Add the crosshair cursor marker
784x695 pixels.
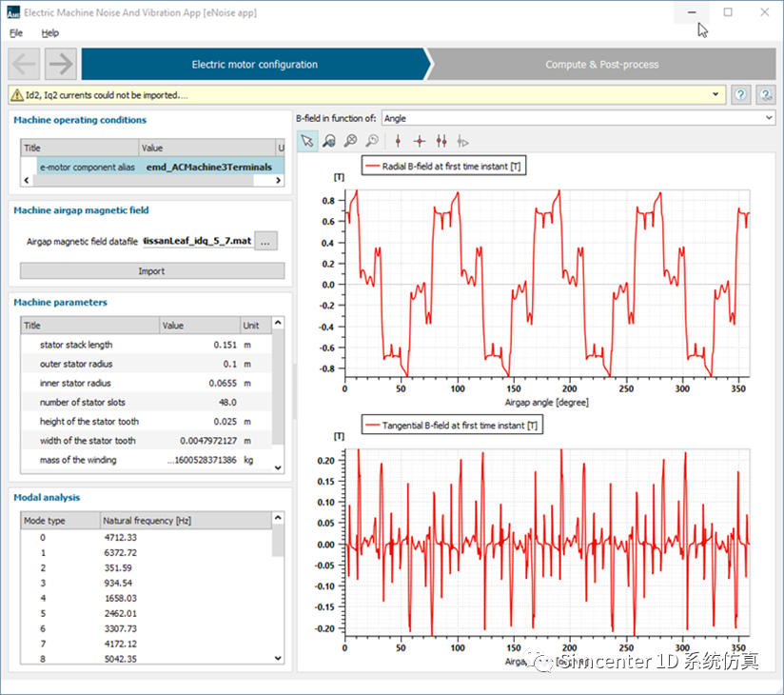click(420, 141)
